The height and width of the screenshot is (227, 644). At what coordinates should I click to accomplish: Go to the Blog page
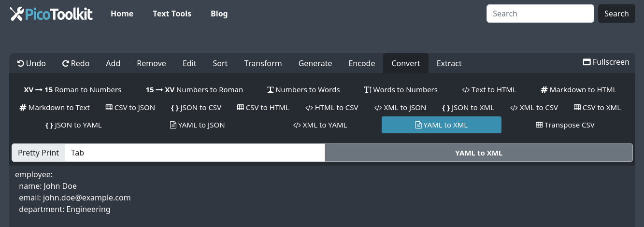219,14
